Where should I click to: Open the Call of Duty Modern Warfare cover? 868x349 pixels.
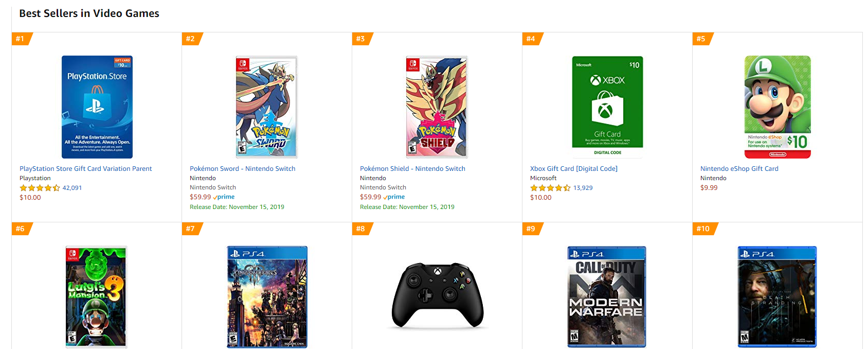pos(607,297)
